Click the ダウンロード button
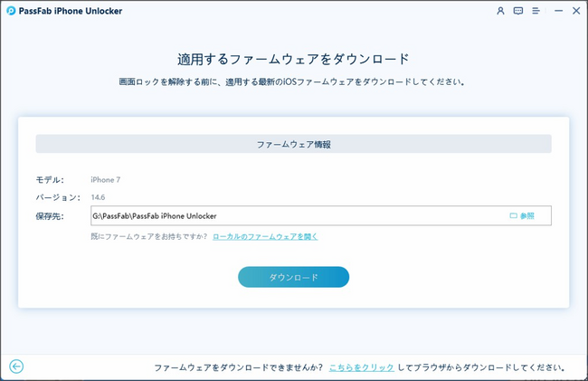Screen dimensions: 588x381 (293, 277)
